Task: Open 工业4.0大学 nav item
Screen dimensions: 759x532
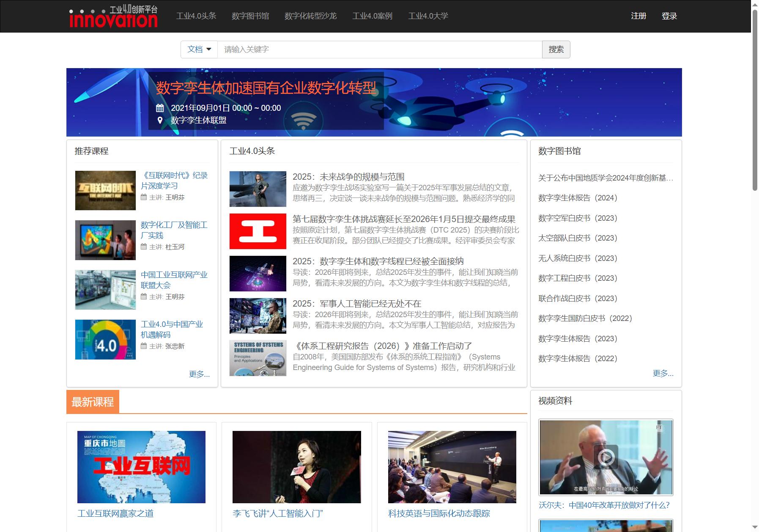Action: click(428, 16)
